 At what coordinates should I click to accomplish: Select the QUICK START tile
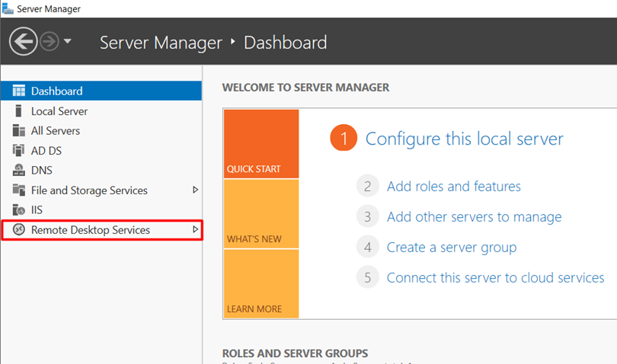pos(261,144)
